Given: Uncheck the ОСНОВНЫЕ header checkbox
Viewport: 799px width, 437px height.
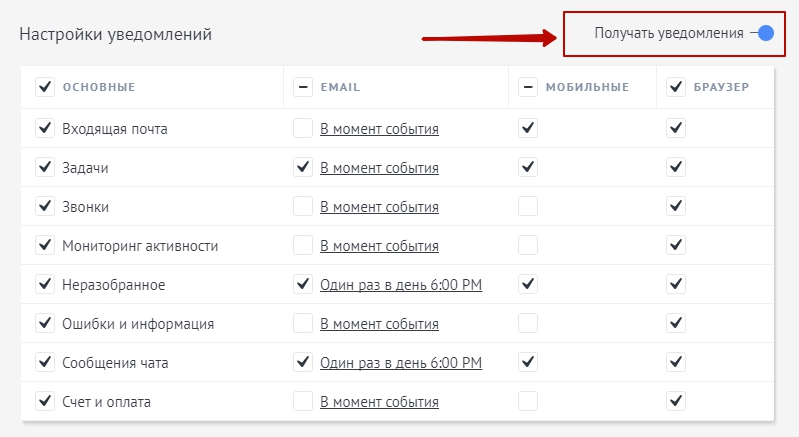Looking at the screenshot, I should pyautogui.click(x=45, y=87).
